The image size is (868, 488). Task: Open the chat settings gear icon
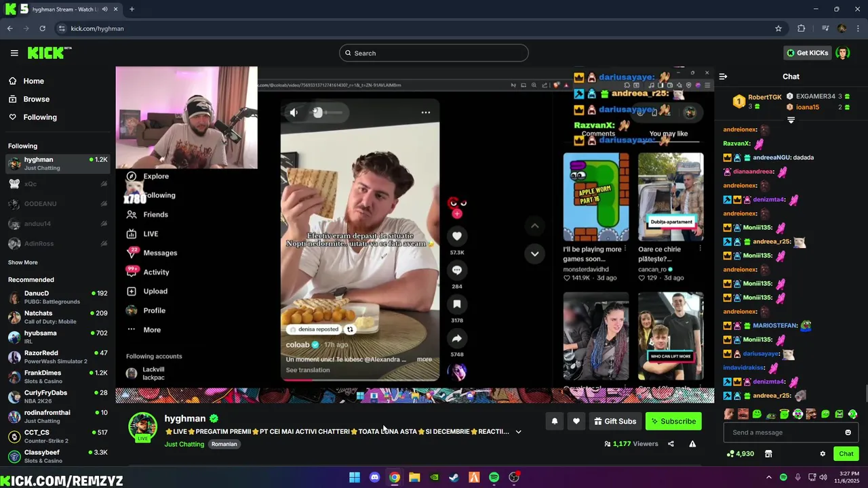coord(823,453)
